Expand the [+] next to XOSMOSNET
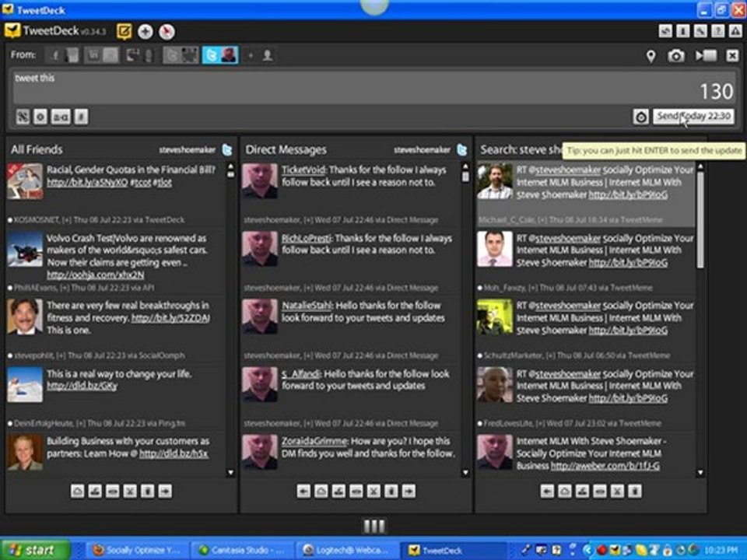This screenshot has width=747, height=560. coord(67,220)
